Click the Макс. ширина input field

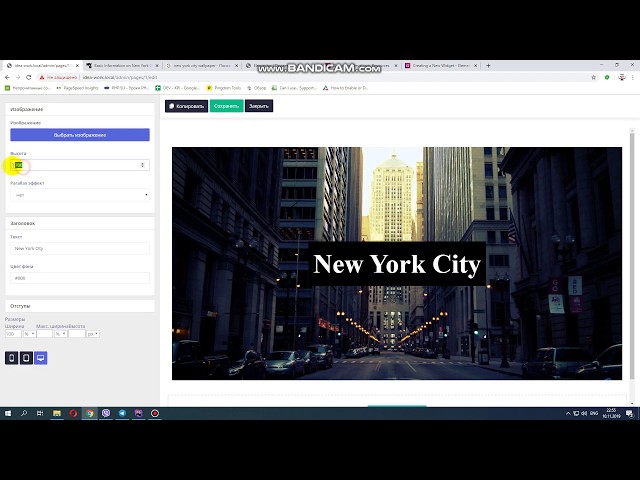coord(44,334)
